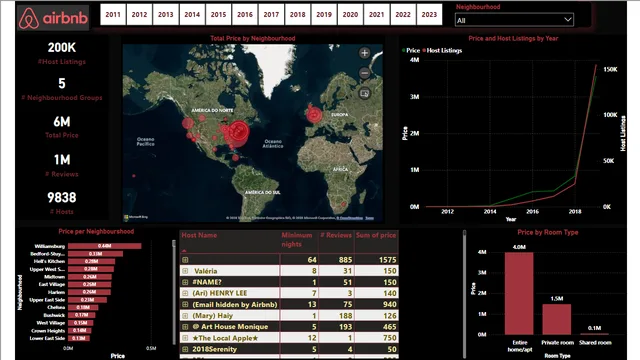Viewport: 640px width, 360px height.
Task: Expand the (Email hidden by Airbnb) row
Action: point(185,304)
